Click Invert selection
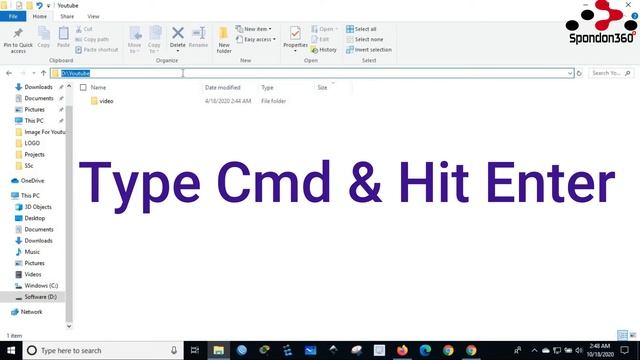The width and height of the screenshot is (640, 360). (369, 49)
